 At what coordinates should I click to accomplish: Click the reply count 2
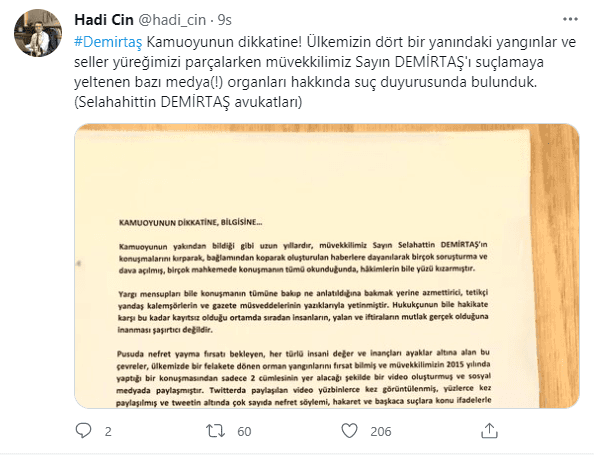[108, 431]
